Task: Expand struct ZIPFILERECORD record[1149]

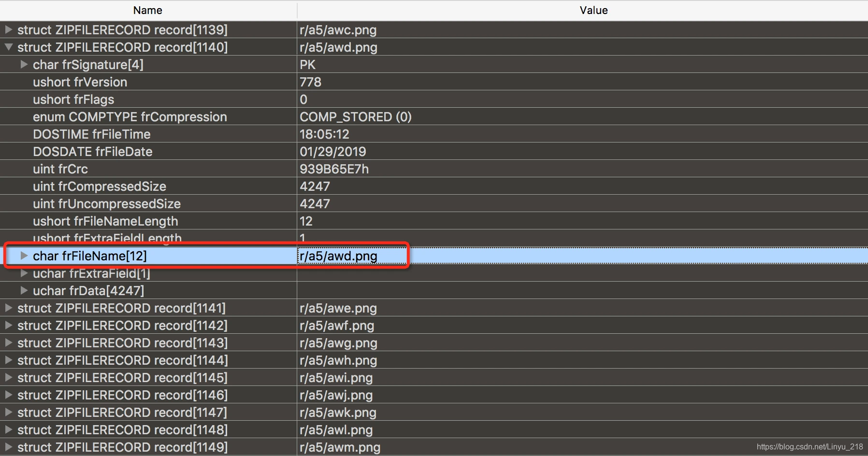Action: (8, 447)
